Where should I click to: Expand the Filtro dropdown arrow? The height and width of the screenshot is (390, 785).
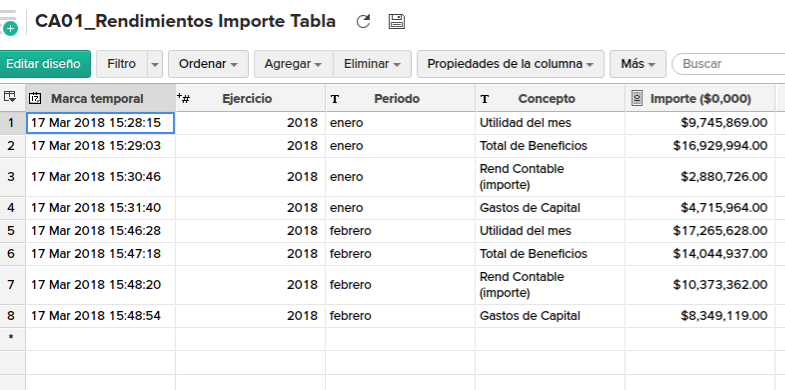[x=155, y=64]
